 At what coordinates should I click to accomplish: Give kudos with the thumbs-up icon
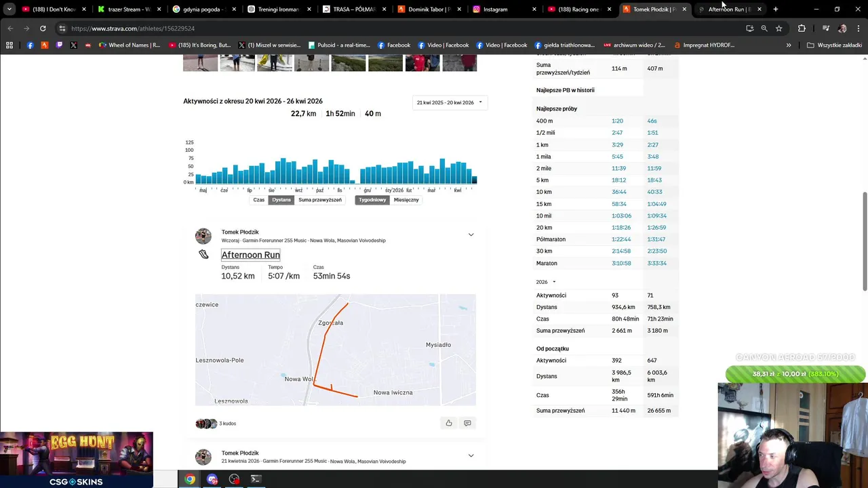click(x=448, y=423)
